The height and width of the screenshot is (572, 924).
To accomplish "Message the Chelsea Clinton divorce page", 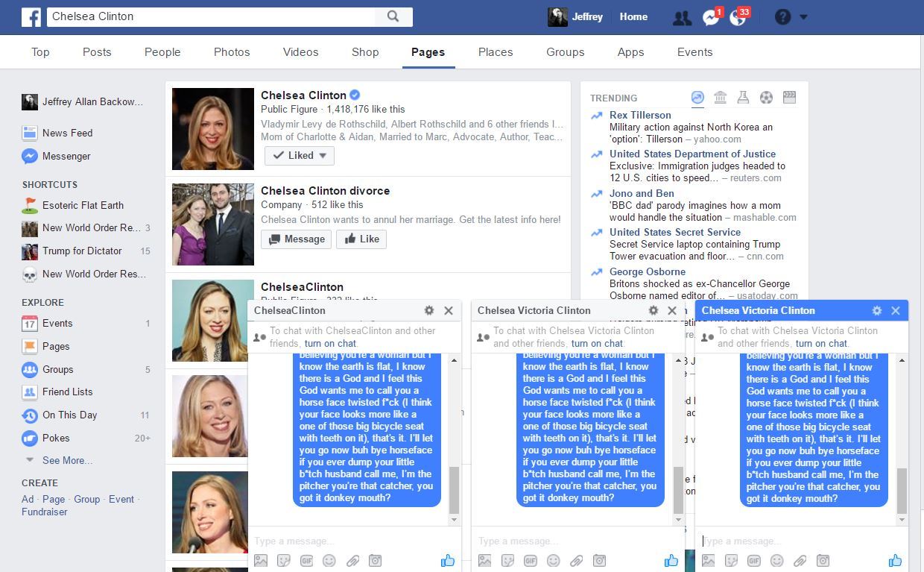I will point(297,239).
